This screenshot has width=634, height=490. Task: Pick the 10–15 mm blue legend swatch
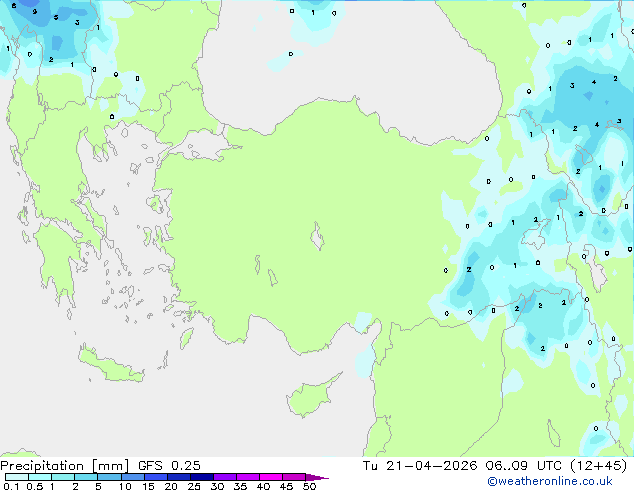click(132, 477)
